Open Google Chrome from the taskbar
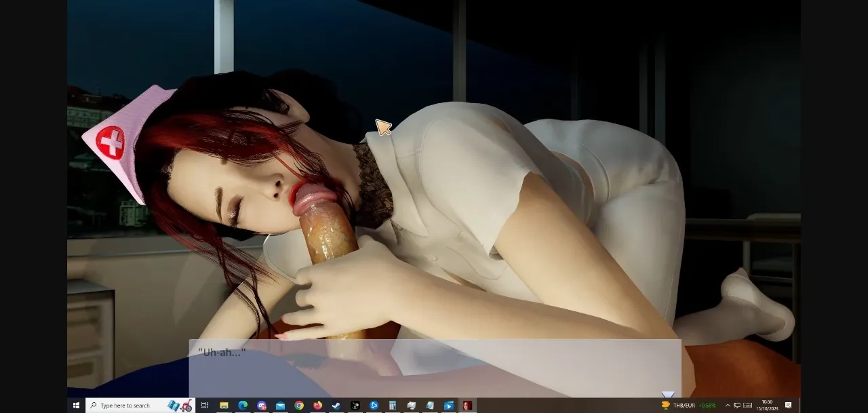This screenshot has height=413, width=868. coord(298,405)
